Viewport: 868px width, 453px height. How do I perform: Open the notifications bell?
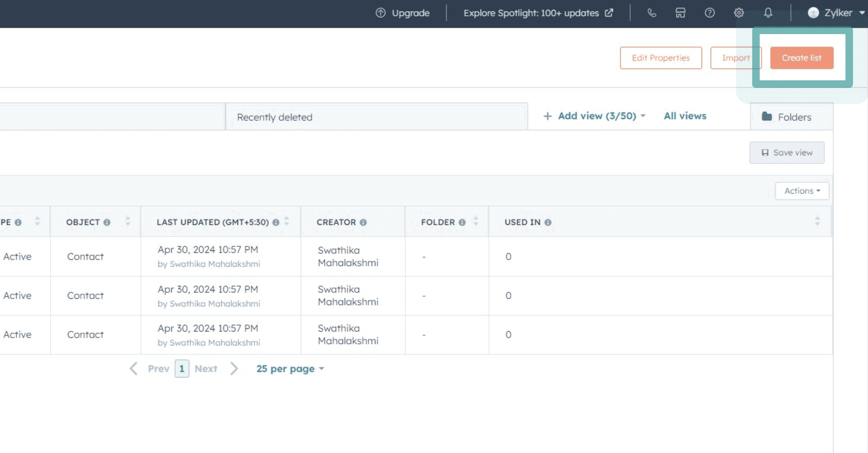[x=768, y=13]
